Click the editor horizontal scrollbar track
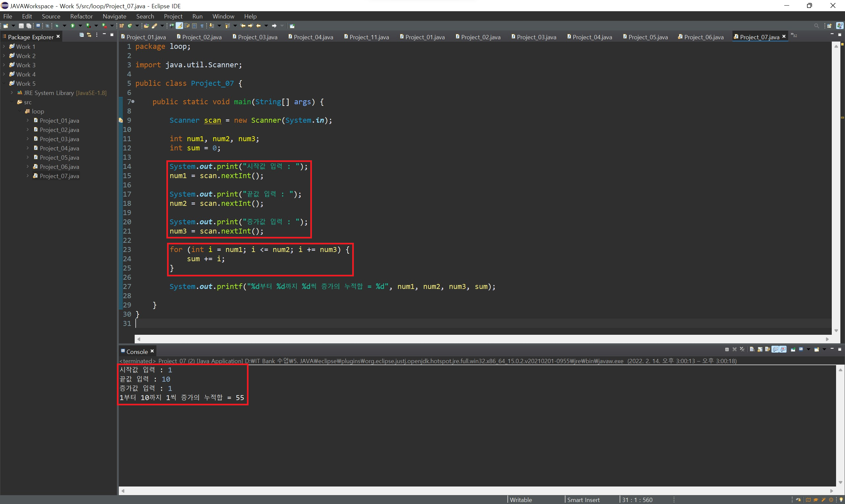This screenshot has height=504, width=845. pos(476,339)
